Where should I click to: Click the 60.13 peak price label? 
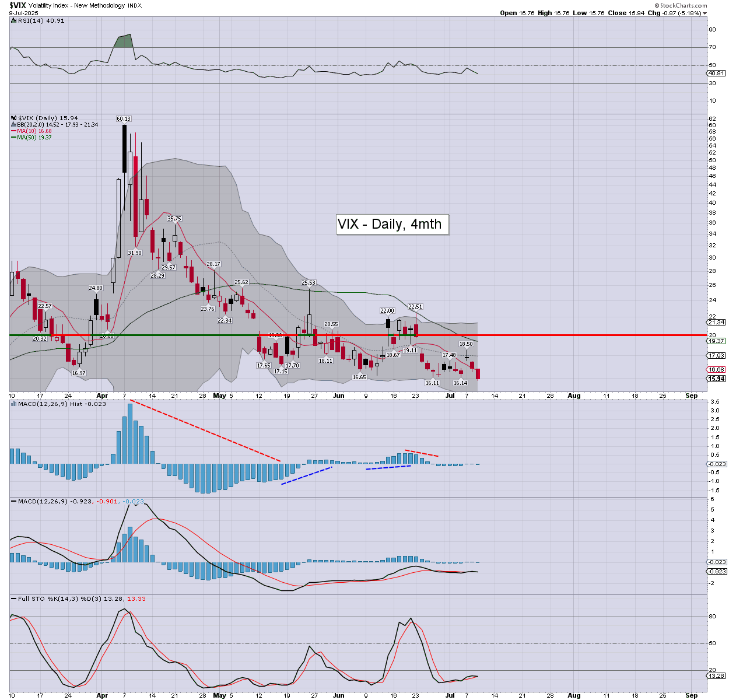[124, 119]
